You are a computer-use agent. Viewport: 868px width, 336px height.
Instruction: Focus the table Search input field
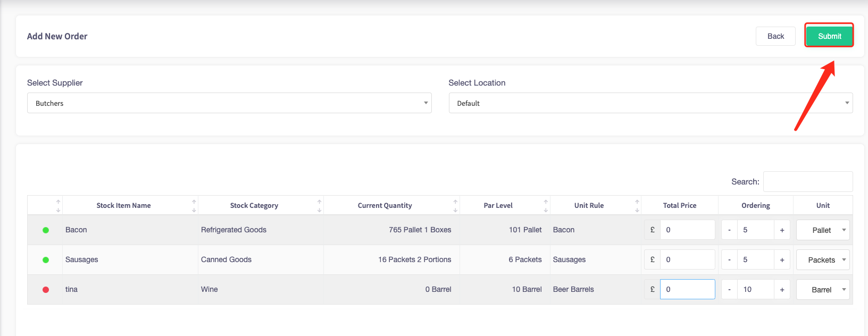[808, 182]
